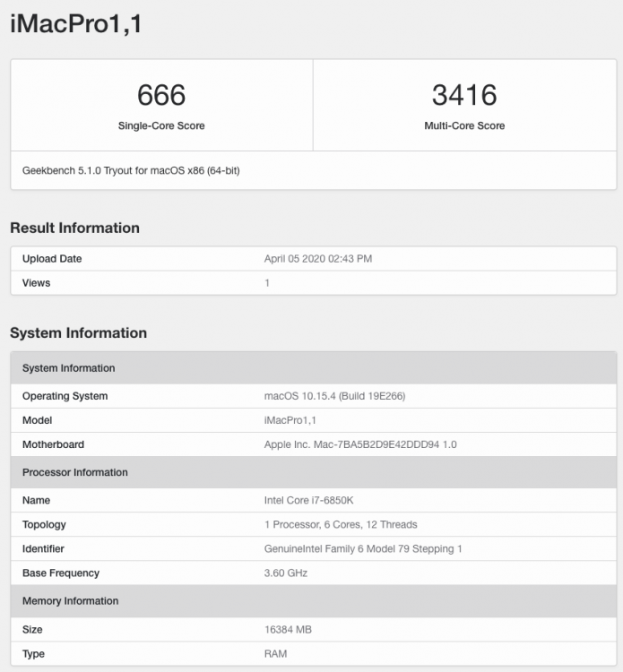This screenshot has height=672, width=623.
Task: Click the Single-Core Score label
Action: pos(161,125)
